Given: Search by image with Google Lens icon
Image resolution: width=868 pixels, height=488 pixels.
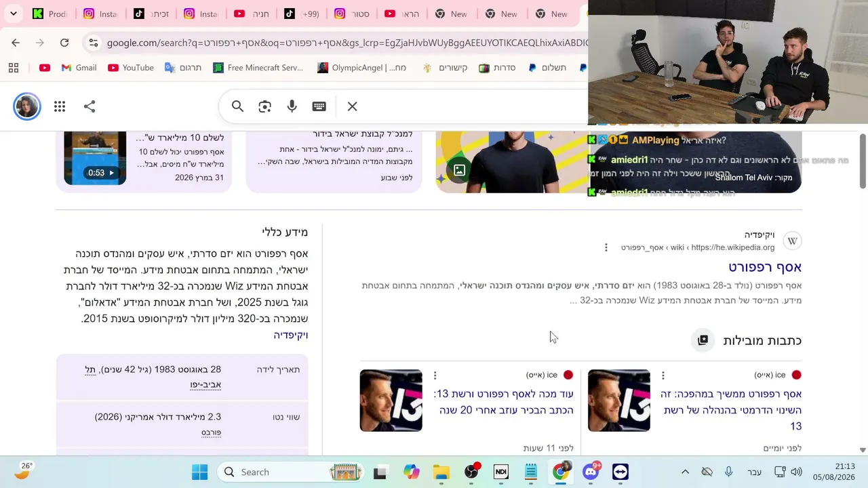Looking at the screenshot, I should coord(265,106).
